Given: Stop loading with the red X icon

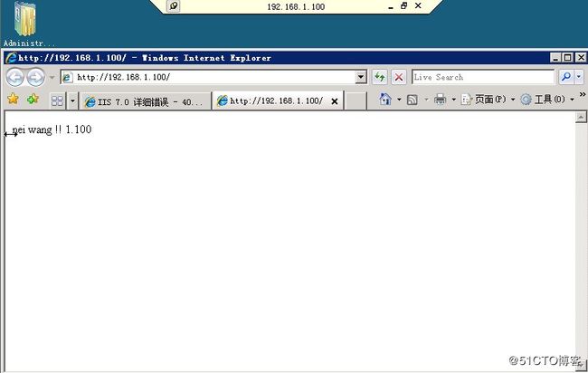Looking at the screenshot, I should (x=399, y=77).
